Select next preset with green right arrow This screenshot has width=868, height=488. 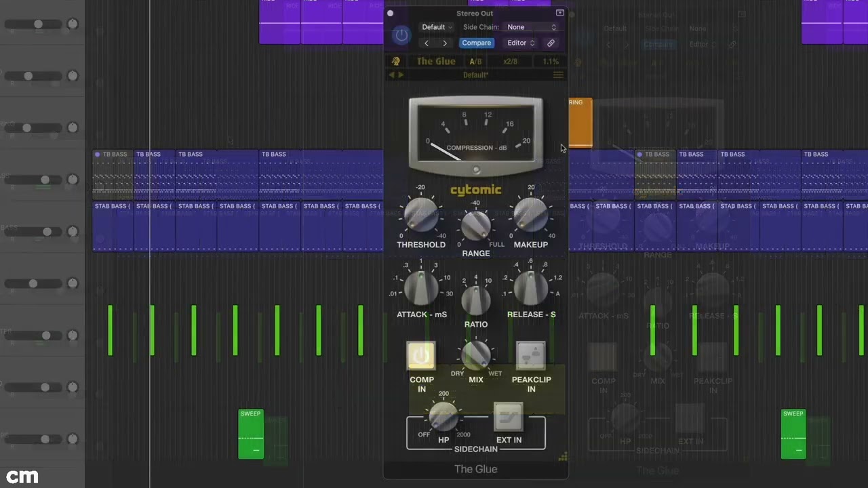[401, 75]
